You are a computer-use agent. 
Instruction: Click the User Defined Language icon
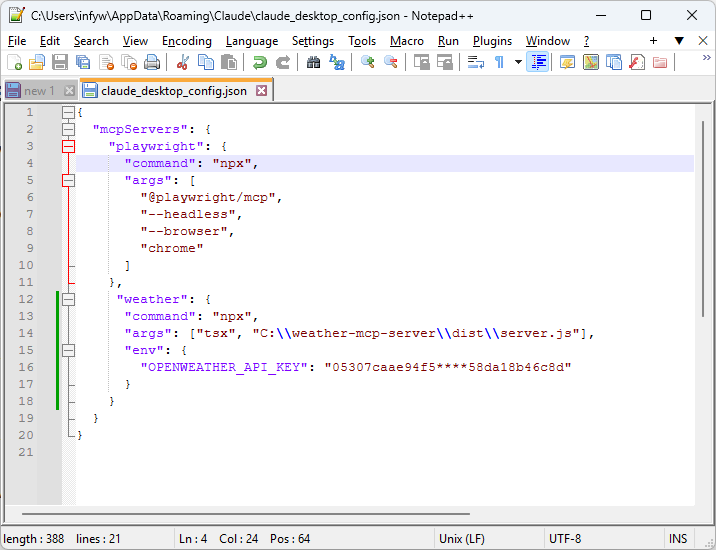point(568,62)
